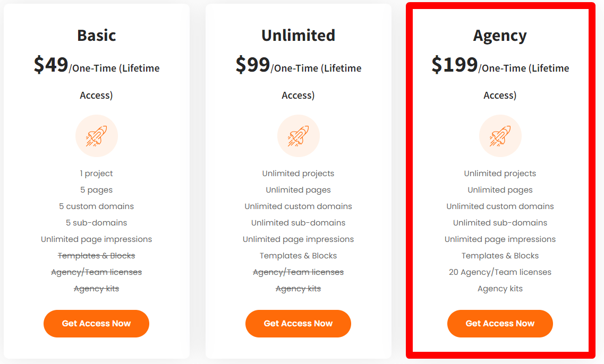Click the Basic plan title
Image resolution: width=604 pixels, height=364 pixels.
(x=96, y=35)
